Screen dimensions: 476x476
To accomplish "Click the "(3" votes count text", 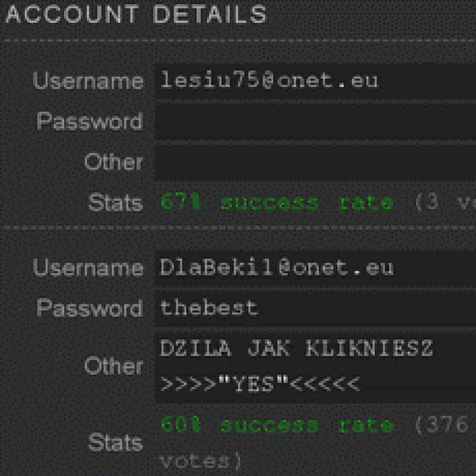I will [x=426, y=203].
